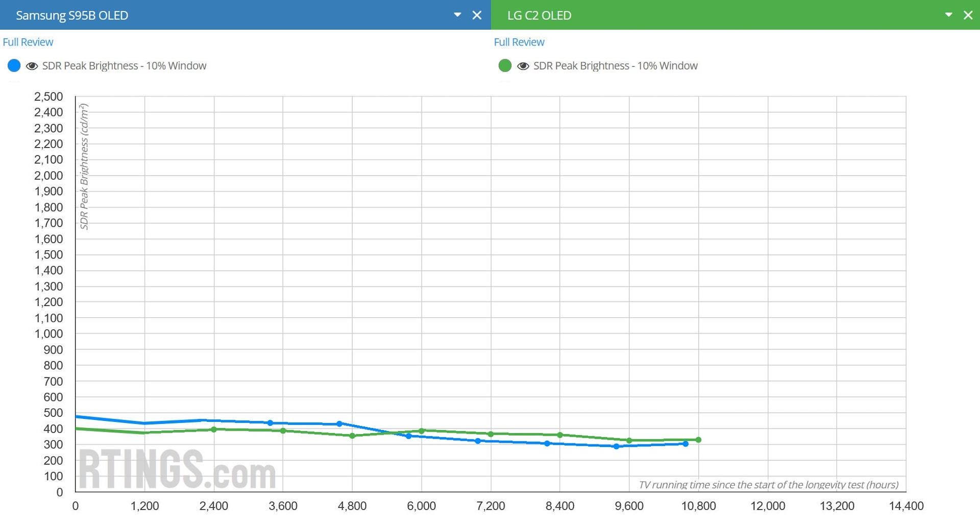Remove Samsung S95B OLED from the comparison
Viewport: 980px width, 521px height.
point(477,15)
